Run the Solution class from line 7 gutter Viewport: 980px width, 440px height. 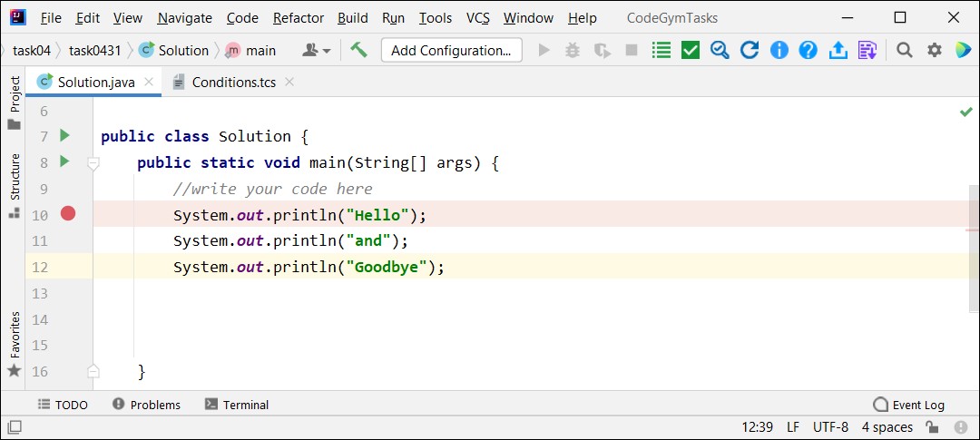click(64, 135)
